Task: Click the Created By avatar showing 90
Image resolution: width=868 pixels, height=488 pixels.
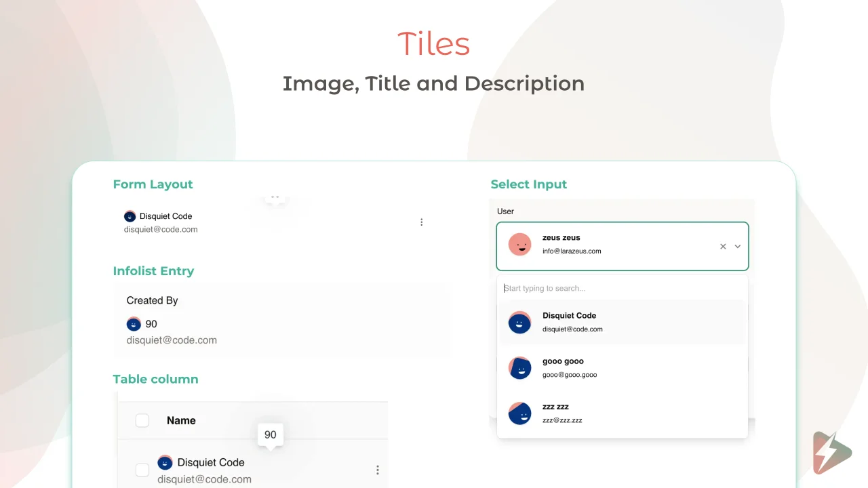Action: click(134, 324)
